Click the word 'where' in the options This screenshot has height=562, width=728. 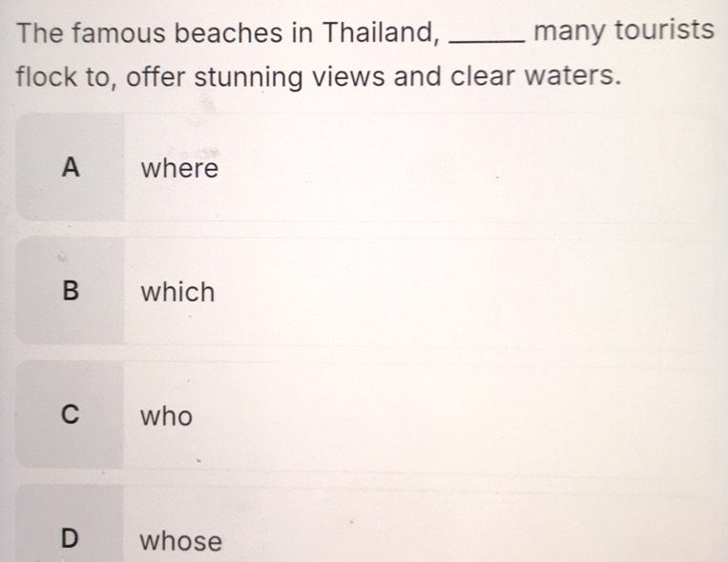pyautogui.click(x=179, y=170)
